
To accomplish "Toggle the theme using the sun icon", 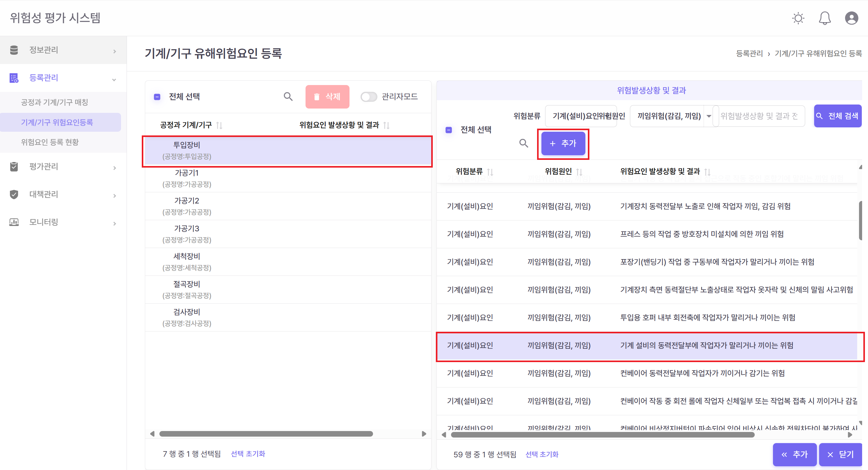I will coord(798,18).
